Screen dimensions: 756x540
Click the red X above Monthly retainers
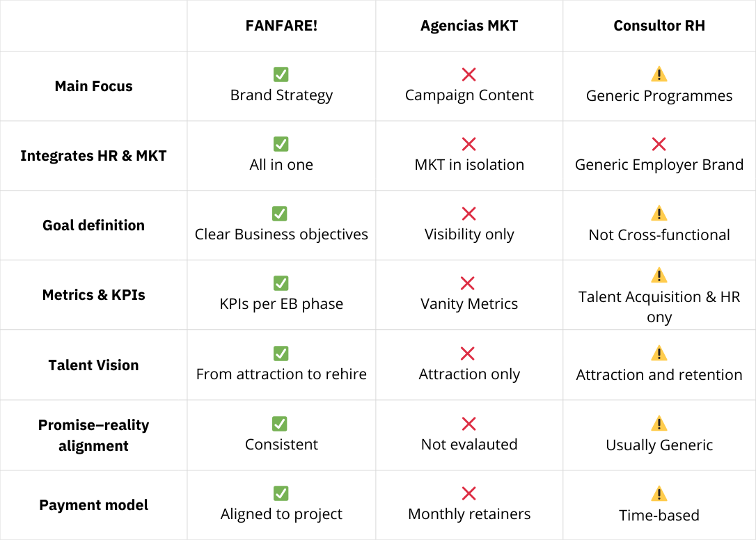click(x=468, y=493)
